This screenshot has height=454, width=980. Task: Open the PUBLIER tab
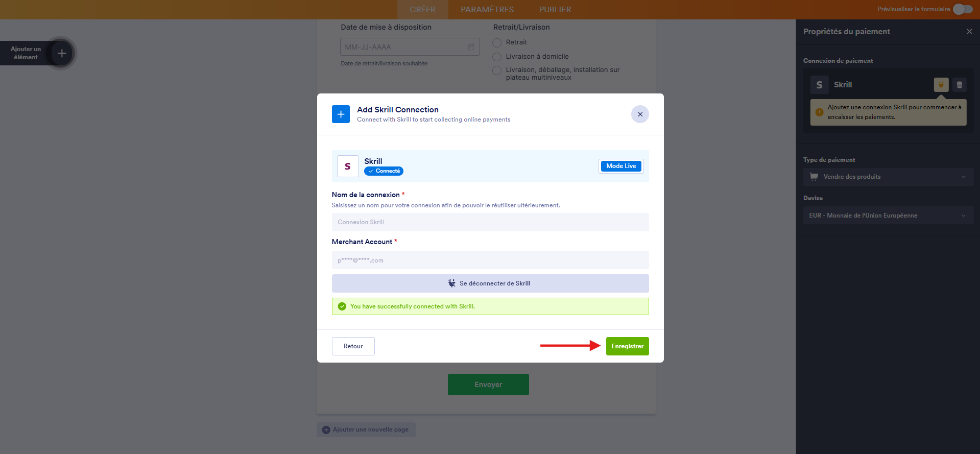pyautogui.click(x=555, y=9)
